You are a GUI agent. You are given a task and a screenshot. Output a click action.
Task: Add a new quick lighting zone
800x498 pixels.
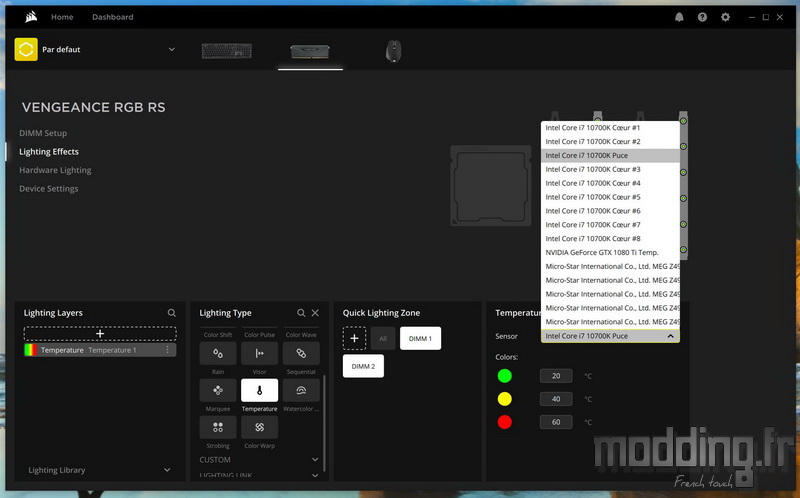(354, 338)
